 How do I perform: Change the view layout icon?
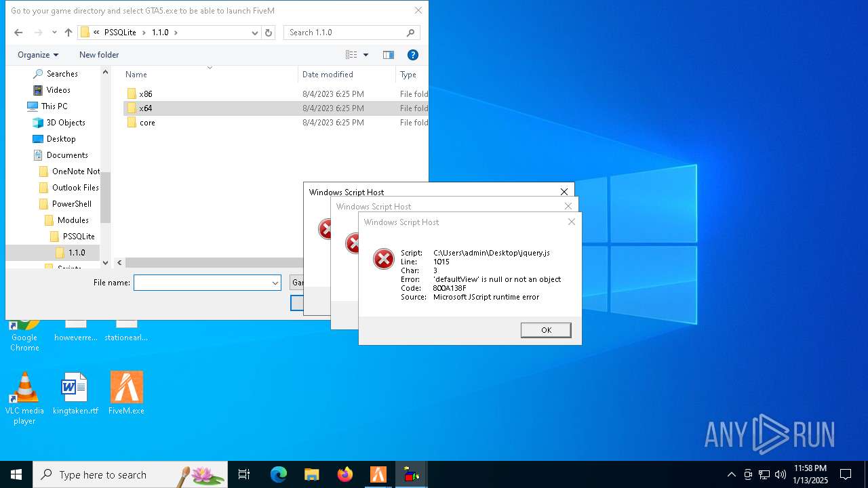[351, 55]
